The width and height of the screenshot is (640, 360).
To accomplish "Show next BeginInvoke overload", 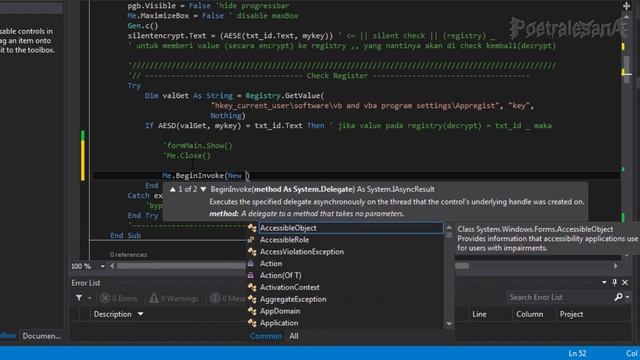I will pos(203,189).
